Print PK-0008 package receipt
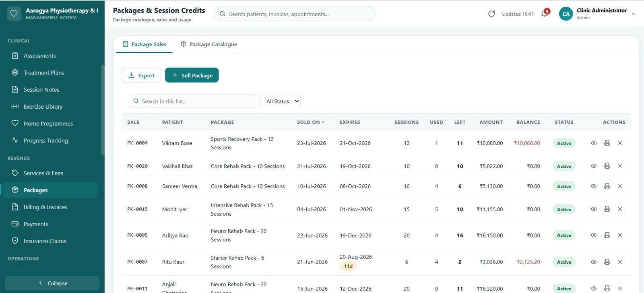This screenshot has height=293, width=644. pos(607,186)
